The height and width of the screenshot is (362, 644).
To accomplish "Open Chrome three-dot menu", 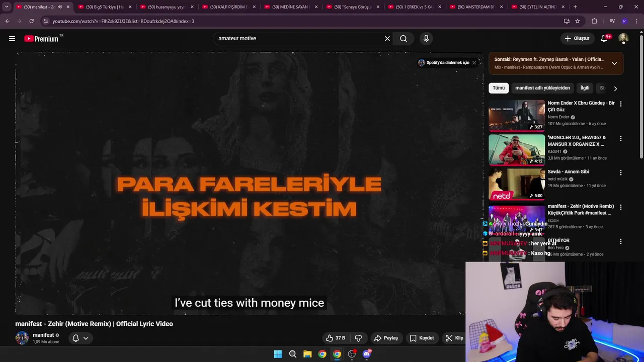I will [x=637, y=21].
